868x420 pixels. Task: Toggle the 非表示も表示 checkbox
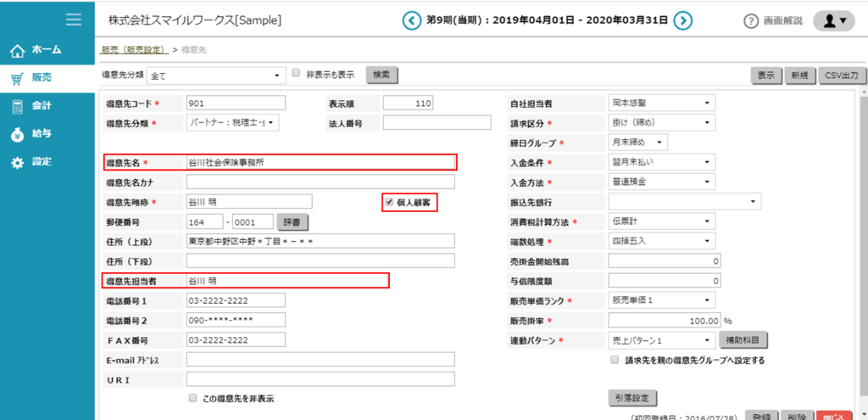click(296, 74)
